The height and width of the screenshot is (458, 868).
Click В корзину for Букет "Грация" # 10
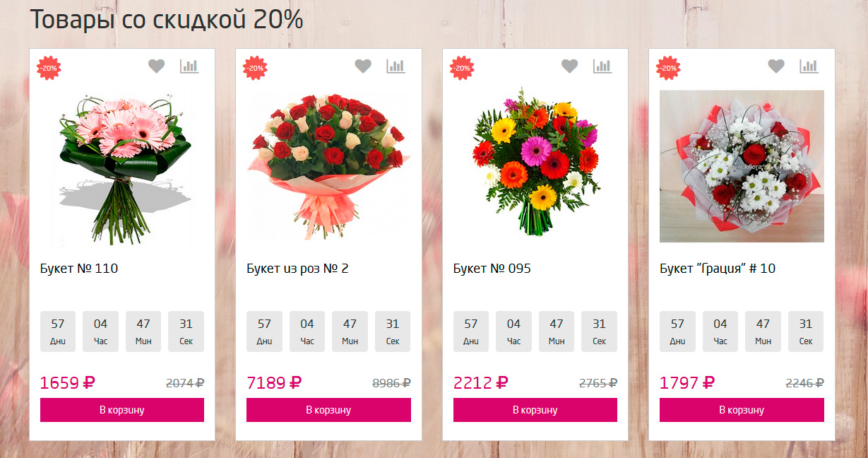[x=742, y=410]
